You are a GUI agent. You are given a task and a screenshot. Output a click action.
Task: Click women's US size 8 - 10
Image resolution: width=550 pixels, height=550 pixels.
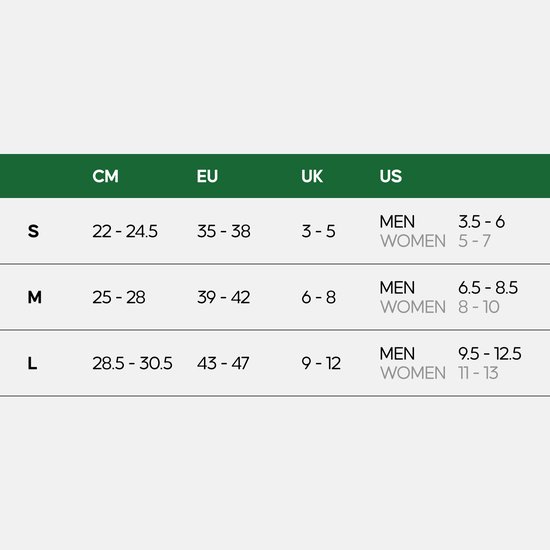pos(478,307)
